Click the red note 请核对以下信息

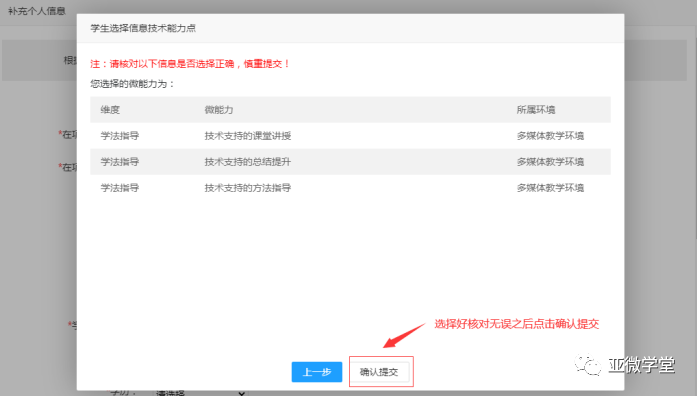190,64
